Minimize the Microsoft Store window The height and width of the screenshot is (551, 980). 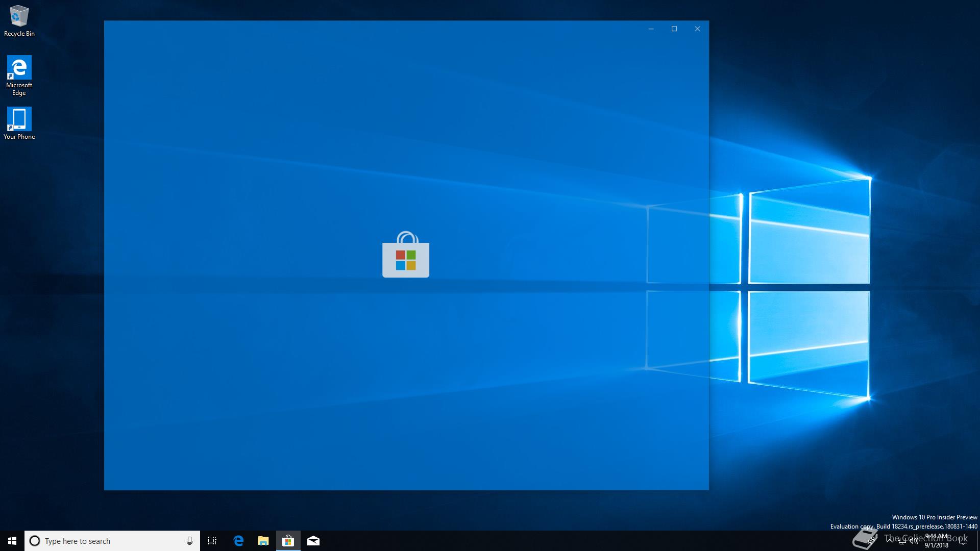(x=651, y=29)
